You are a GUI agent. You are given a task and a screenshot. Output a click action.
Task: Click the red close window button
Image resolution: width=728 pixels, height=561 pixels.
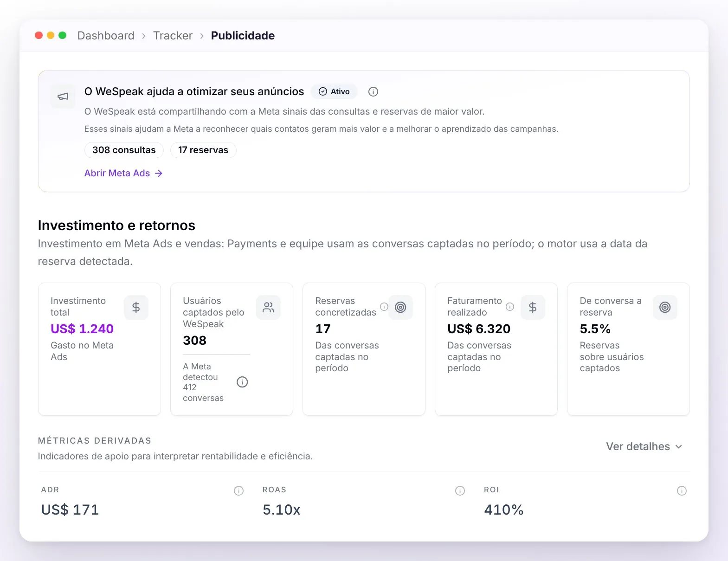(39, 35)
